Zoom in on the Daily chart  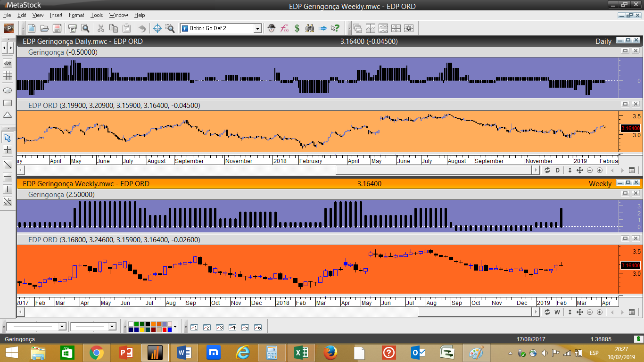pos(600,170)
